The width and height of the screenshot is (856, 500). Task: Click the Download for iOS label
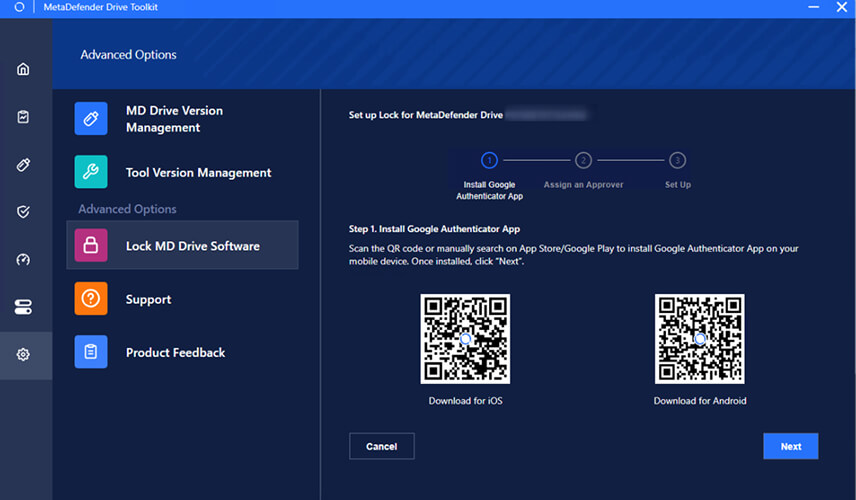coord(465,401)
